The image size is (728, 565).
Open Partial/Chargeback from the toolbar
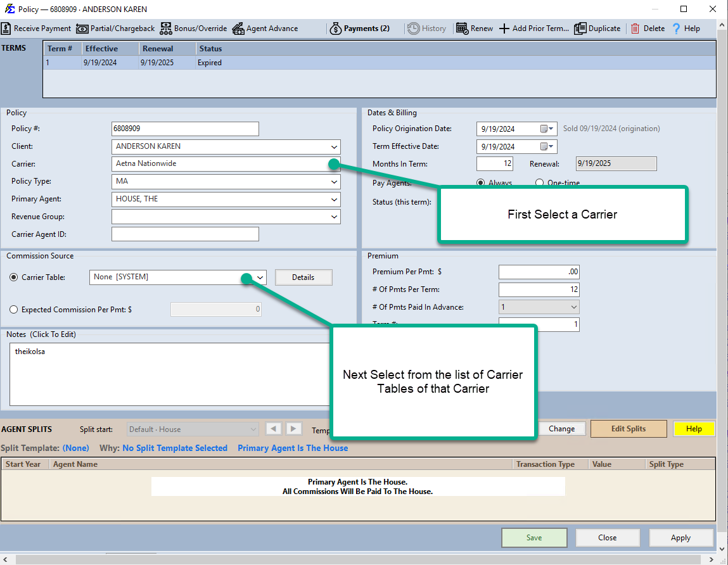tap(115, 29)
